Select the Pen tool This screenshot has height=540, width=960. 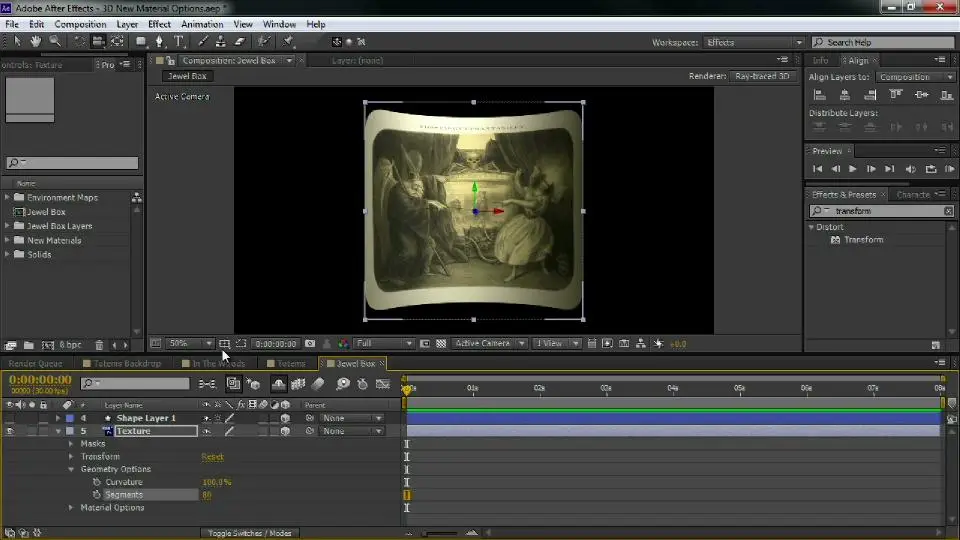tap(159, 42)
